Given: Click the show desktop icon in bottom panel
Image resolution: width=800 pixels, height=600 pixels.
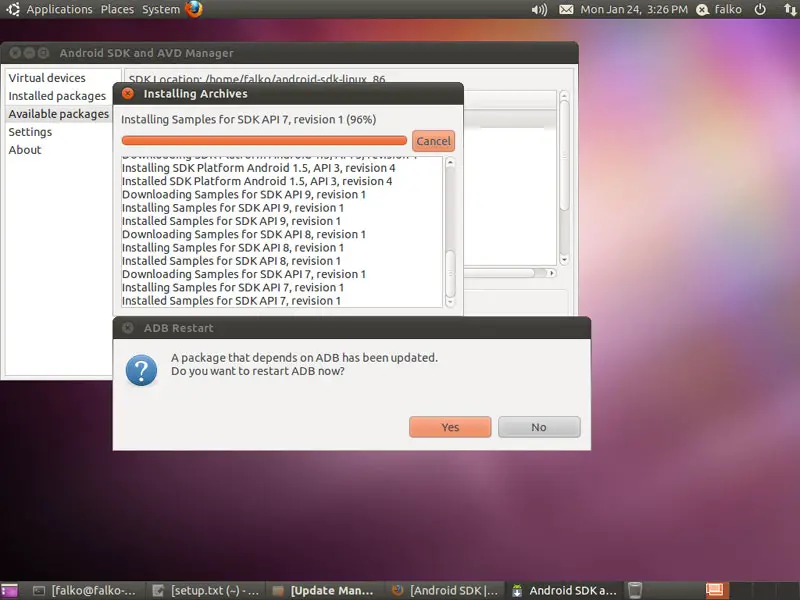Looking at the screenshot, I should [x=9, y=590].
